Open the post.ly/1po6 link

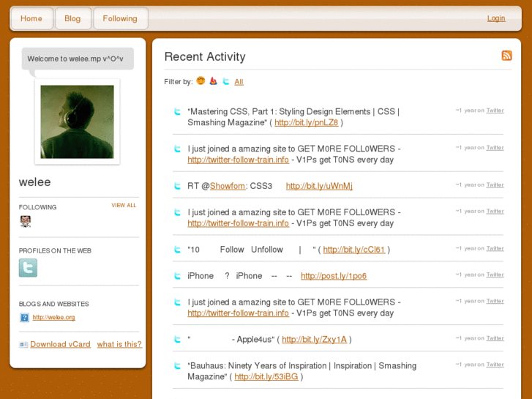point(334,276)
